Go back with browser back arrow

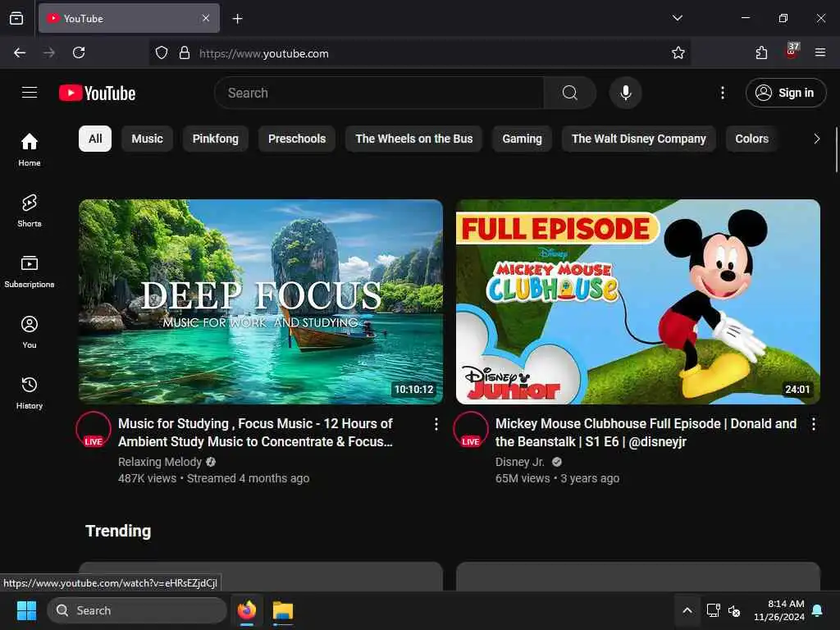[20, 52]
